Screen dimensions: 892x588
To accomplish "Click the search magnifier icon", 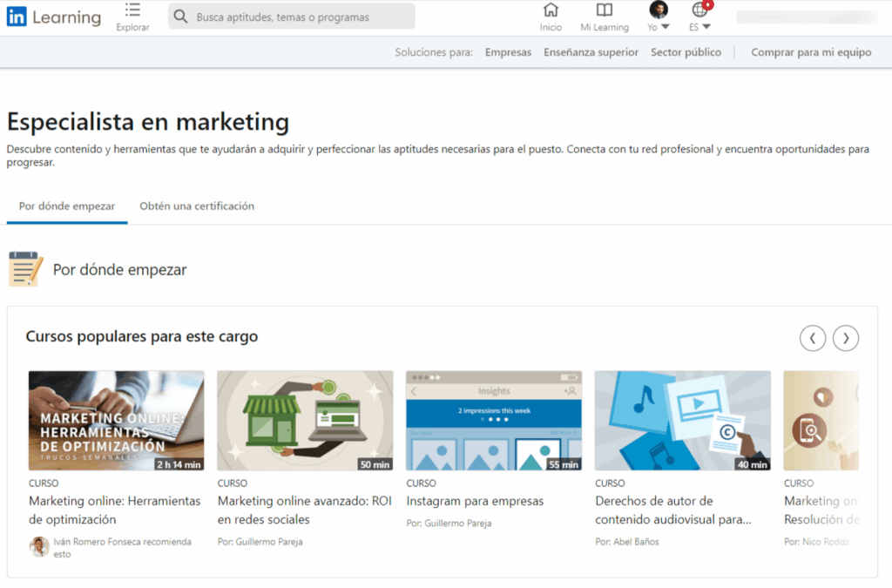I will (179, 16).
